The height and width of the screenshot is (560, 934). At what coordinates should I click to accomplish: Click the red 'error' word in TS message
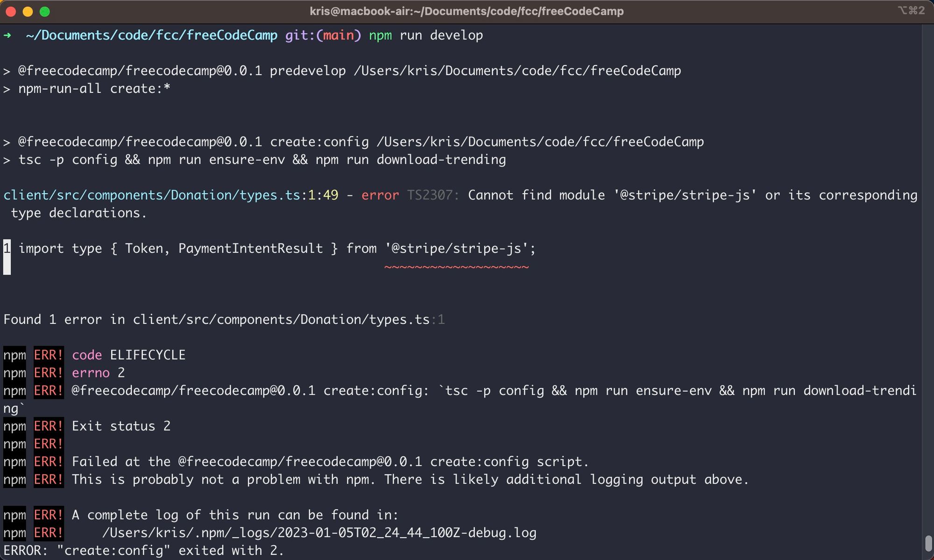(380, 195)
